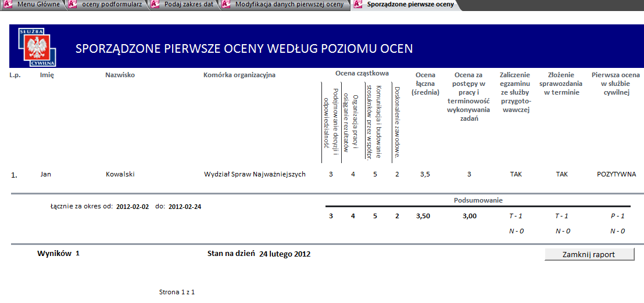The height and width of the screenshot is (303, 644).
Task: Click the surname Kowalski
Action: point(120,174)
